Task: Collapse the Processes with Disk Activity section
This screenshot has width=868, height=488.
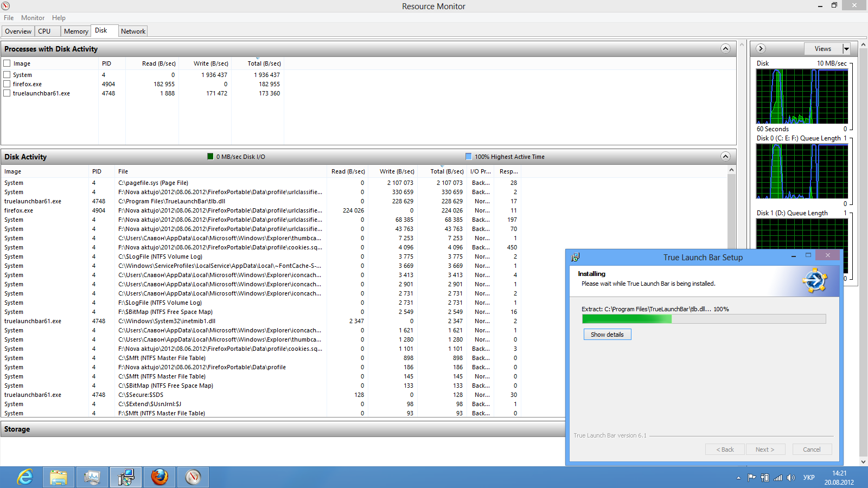Action: coord(725,49)
